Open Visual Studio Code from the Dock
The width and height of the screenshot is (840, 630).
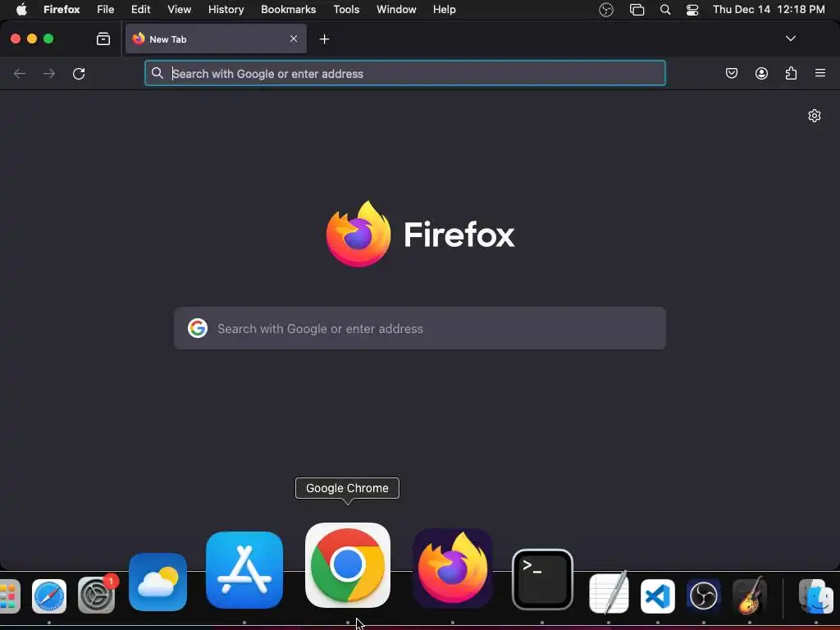(658, 596)
